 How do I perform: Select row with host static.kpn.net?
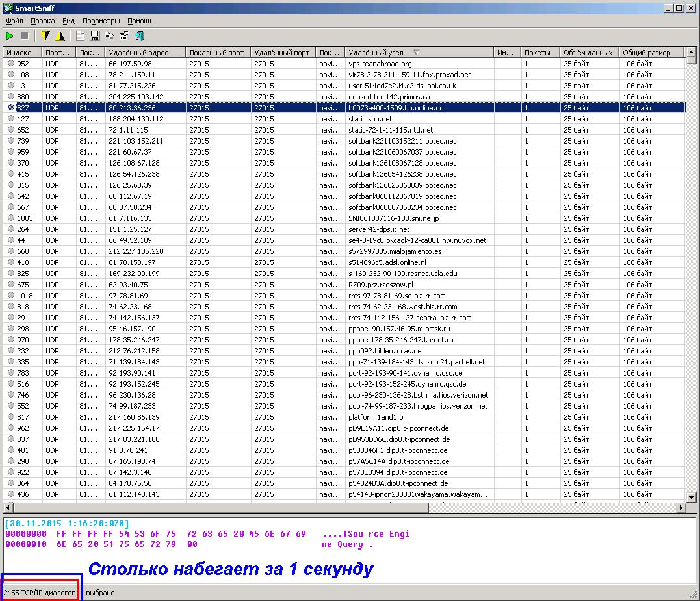coord(344,119)
